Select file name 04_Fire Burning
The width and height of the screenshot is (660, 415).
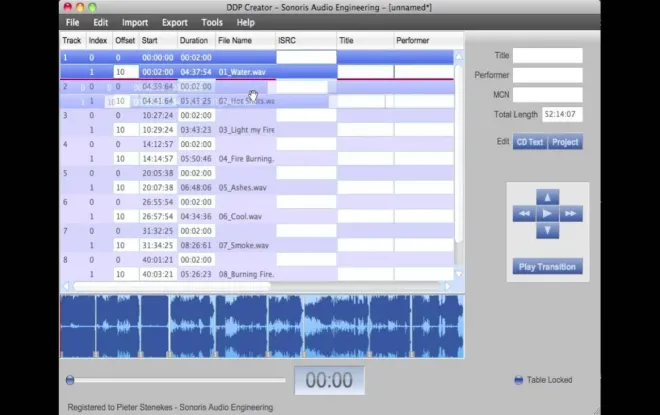[x=246, y=159]
